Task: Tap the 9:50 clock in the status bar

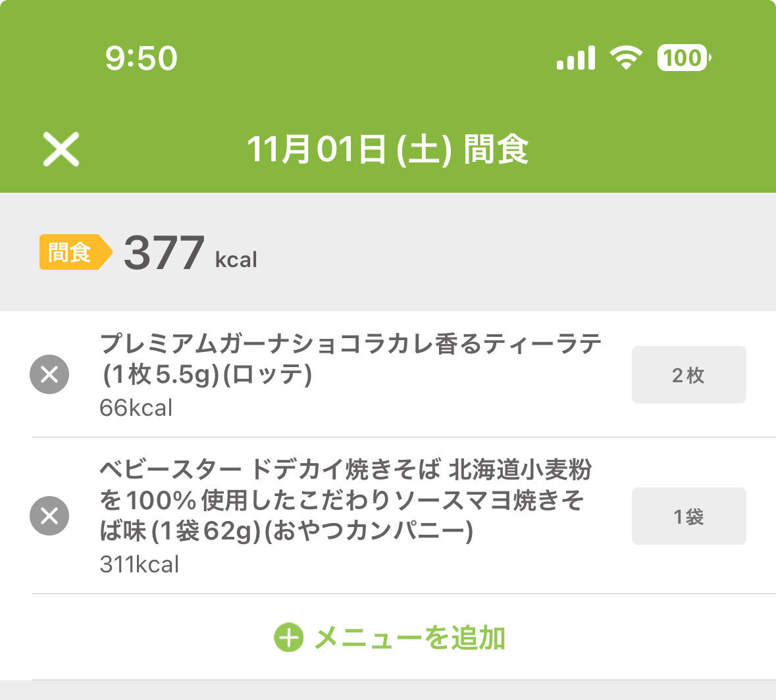Action: tap(141, 58)
